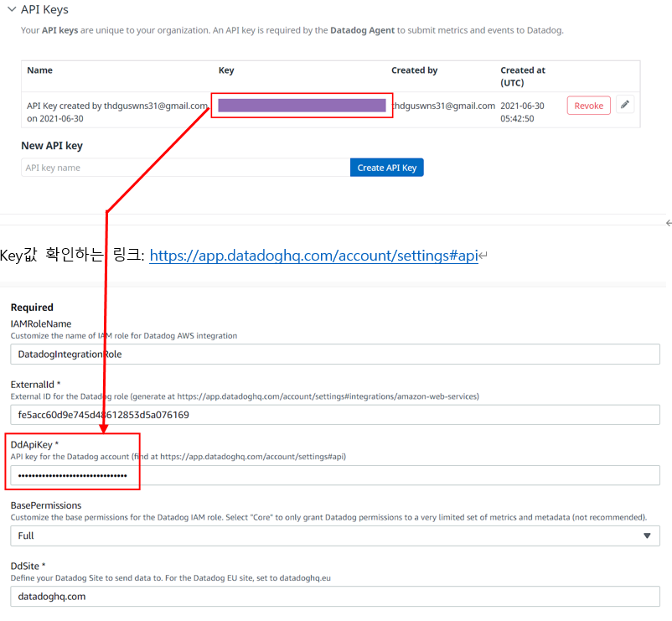Open the BasePermissions dropdown
This screenshot has height=621, width=672.
pyautogui.click(x=334, y=536)
